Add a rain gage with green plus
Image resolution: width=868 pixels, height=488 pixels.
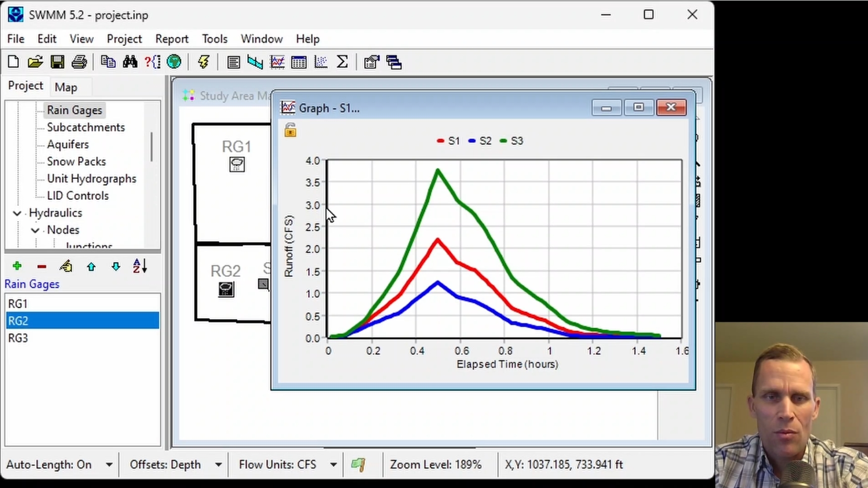pos(17,266)
